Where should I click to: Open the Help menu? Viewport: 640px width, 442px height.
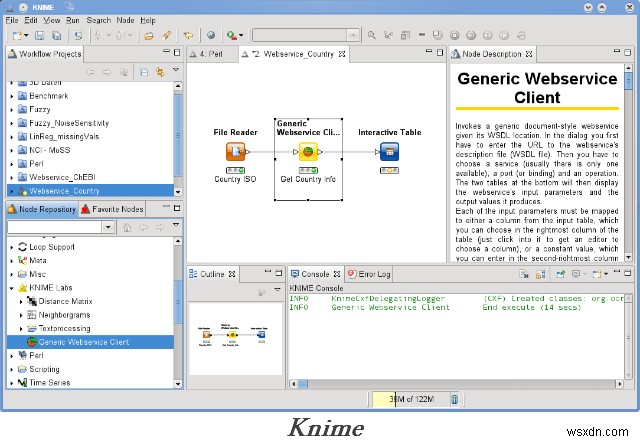coord(148,20)
